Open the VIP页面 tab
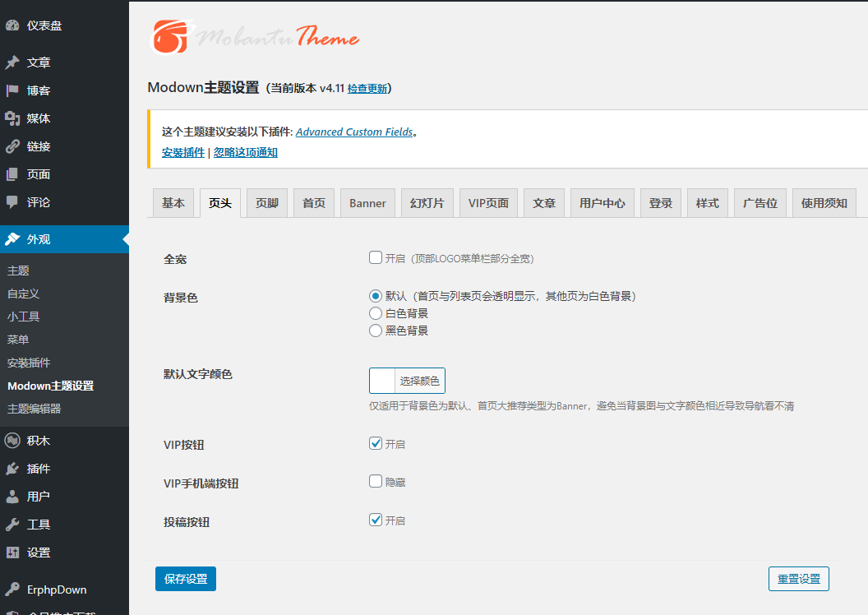Screen dimensions: 868x615 tap(488, 203)
